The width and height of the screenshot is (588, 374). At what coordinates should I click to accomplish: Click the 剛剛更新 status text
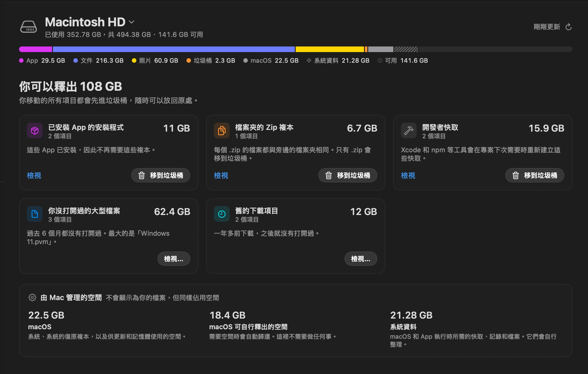[547, 27]
